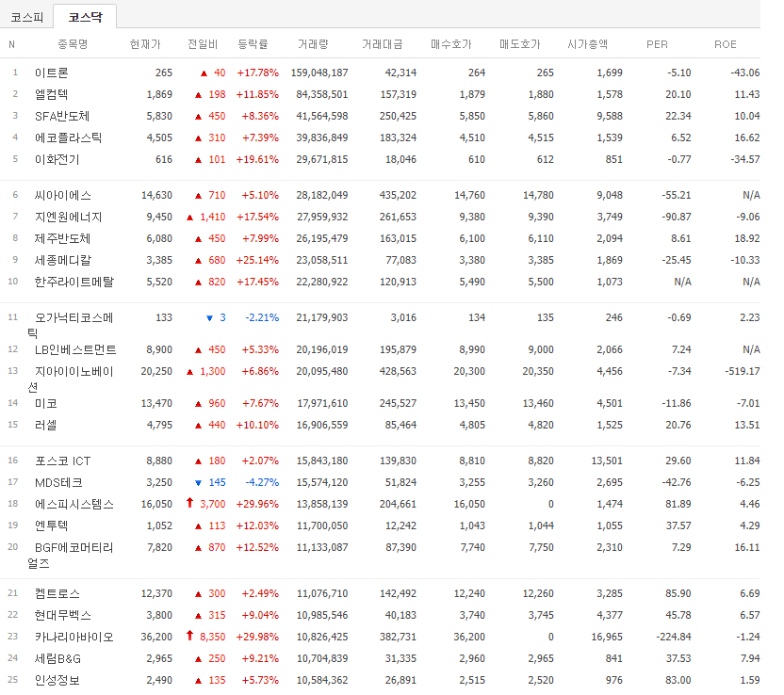Click market cap 16,965 for 카나리아바이오
Viewport: 784px width, 695px height.
607,637
